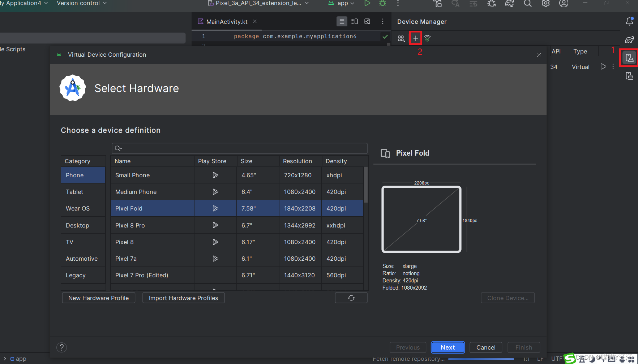Open the More Actions menu next to Debug

click(398, 3)
